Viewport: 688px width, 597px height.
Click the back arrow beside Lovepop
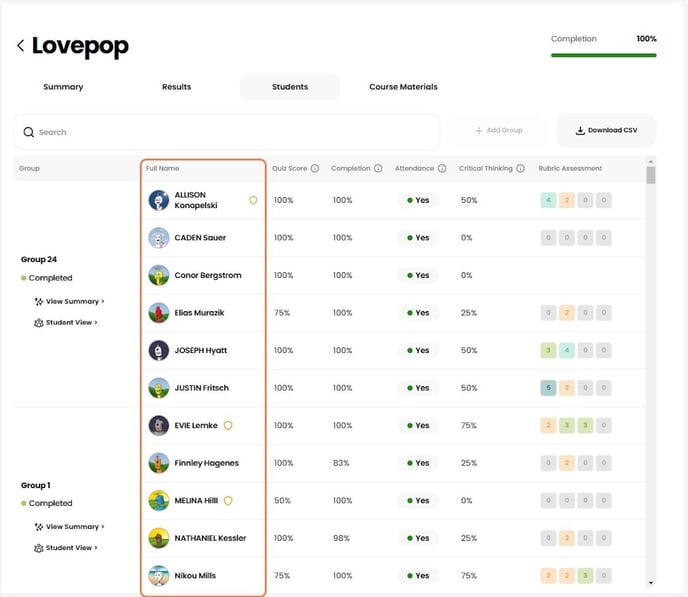(20, 46)
